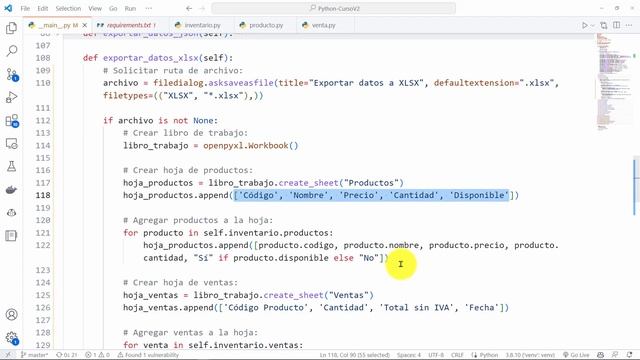Image resolution: width=640 pixels, height=360 pixels.
Task: Go forward with the navigation arrow
Action: coord(202,8)
